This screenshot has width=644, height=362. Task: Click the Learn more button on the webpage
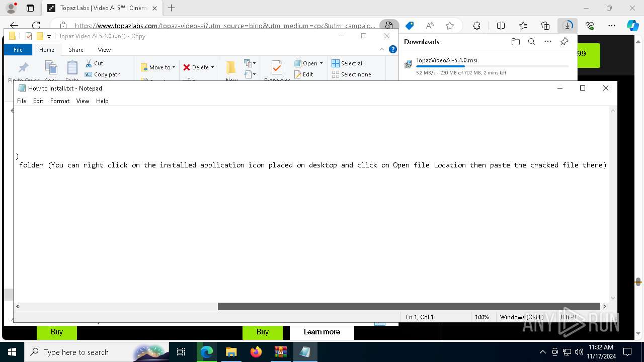pyautogui.click(x=322, y=332)
